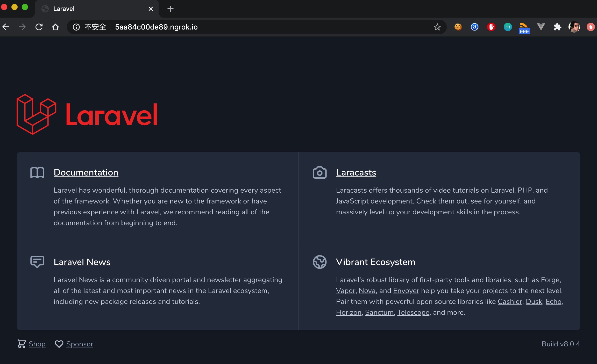Open the blue circled 'a' extension

(474, 27)
